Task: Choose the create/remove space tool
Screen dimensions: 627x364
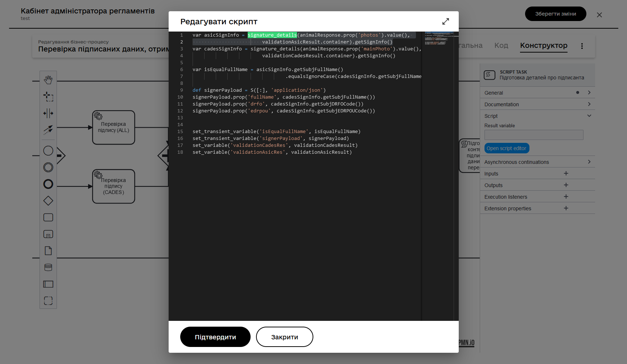Action: (x=48, y=113)
